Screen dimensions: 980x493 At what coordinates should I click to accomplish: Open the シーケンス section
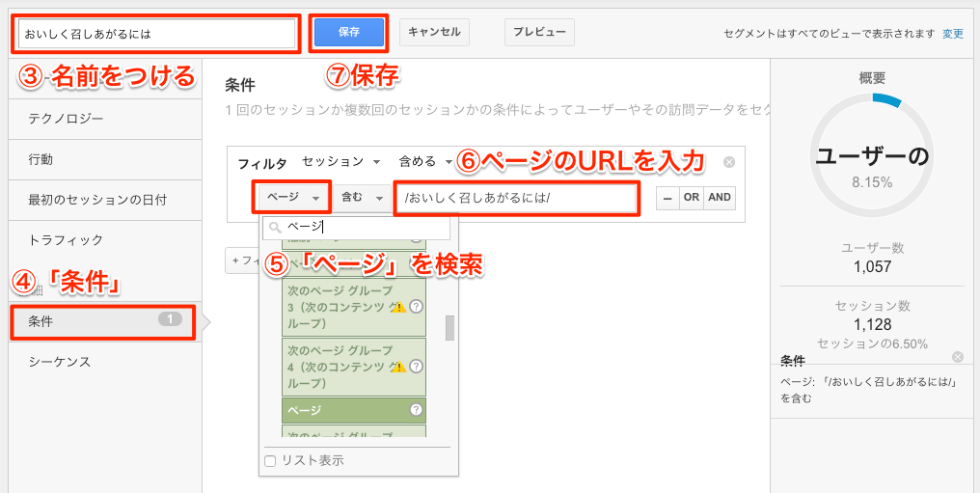[105, 362]
